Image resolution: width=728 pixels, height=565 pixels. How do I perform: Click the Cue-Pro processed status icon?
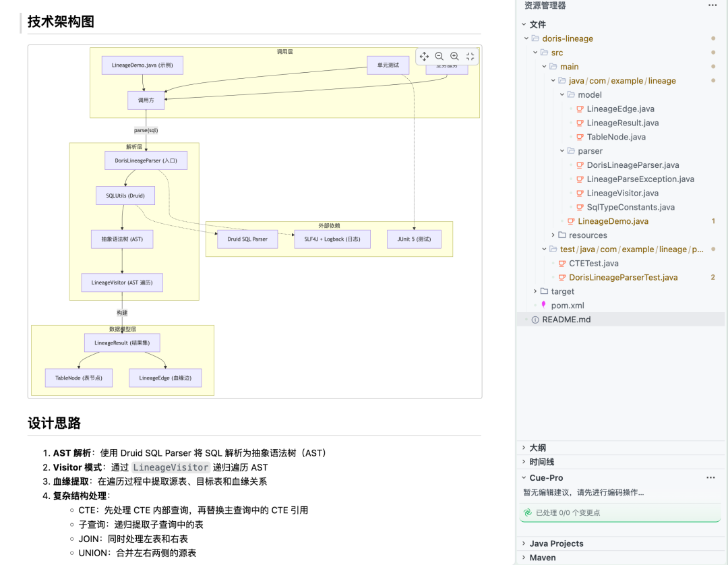(527, 512)
